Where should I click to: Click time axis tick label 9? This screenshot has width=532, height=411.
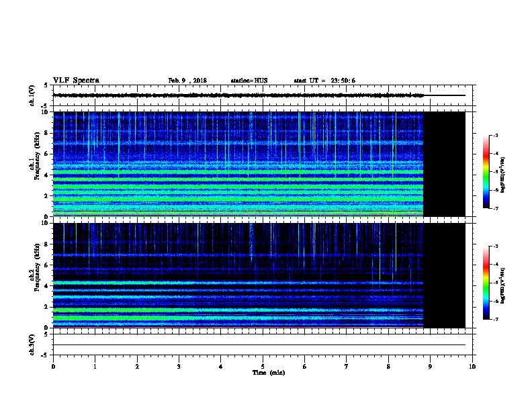tap(430, 367)
